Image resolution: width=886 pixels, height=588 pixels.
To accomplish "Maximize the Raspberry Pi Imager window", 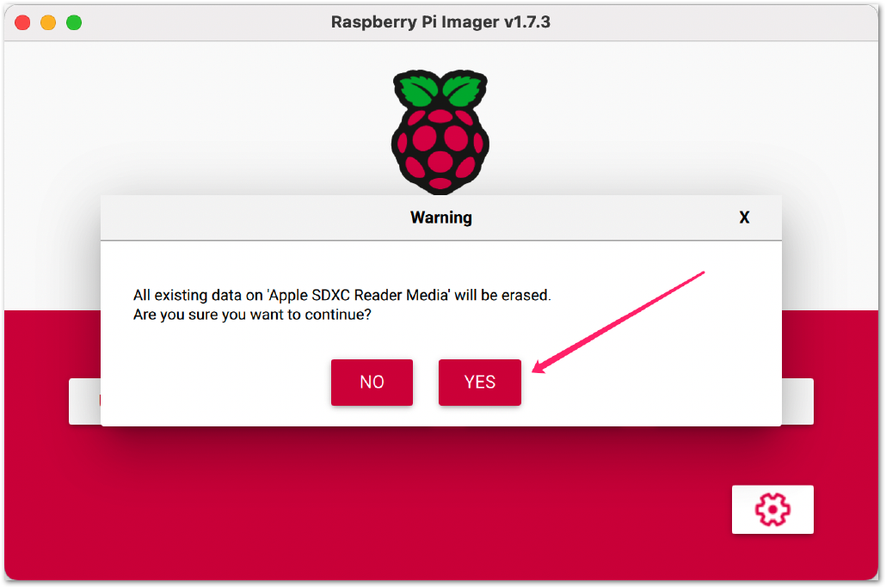I will (74, 22).
